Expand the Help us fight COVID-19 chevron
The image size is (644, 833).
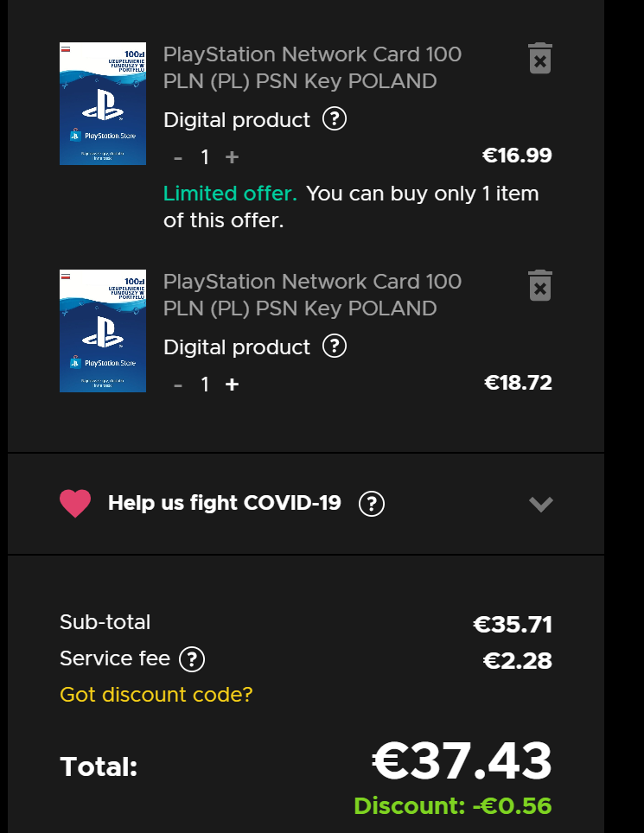tap(541, 504)
